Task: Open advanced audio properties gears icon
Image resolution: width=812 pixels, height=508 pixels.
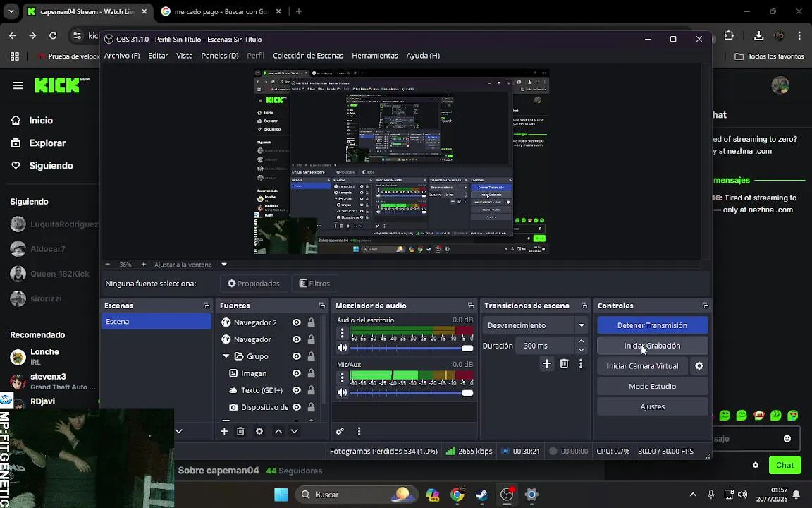Action: [x=340, y=431]
